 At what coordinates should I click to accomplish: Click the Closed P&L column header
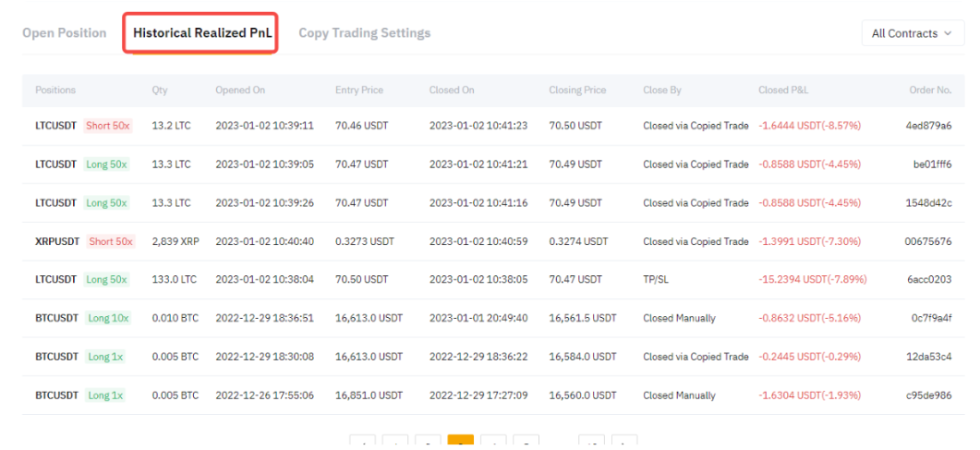(x=785, y=91)
